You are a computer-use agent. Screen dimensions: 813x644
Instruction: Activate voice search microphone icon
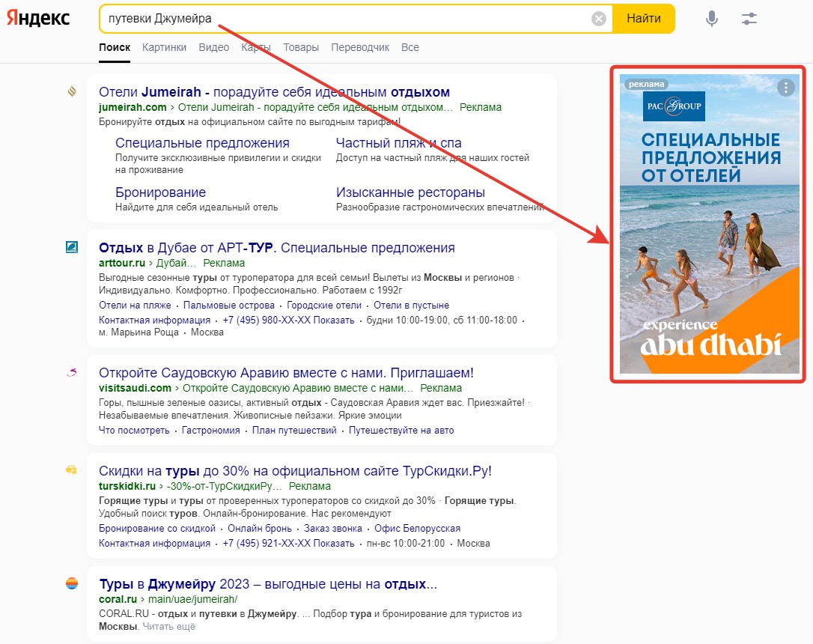click(x=712, y=19)
